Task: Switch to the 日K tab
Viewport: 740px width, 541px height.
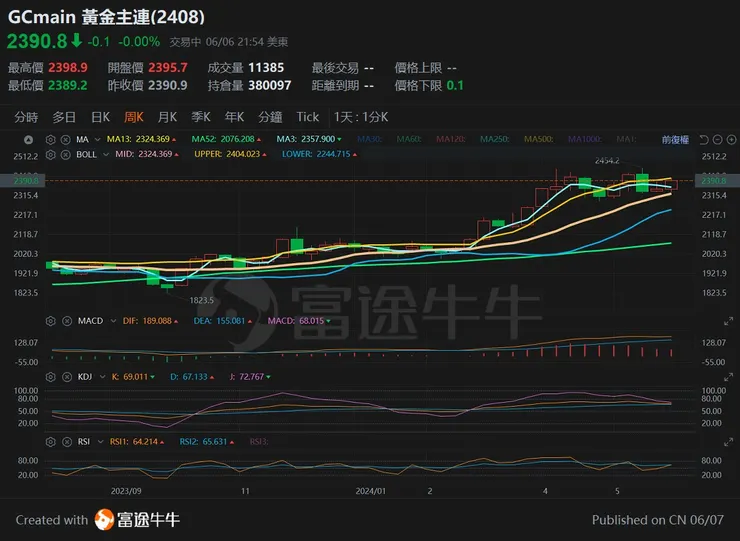Action: pyautogui.click(x=101, y=117)
